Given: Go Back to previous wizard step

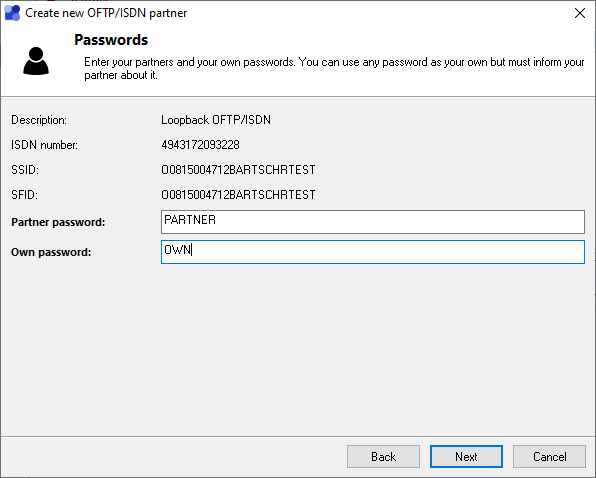Looking at the screenshot, I should (x=383, y=456).
